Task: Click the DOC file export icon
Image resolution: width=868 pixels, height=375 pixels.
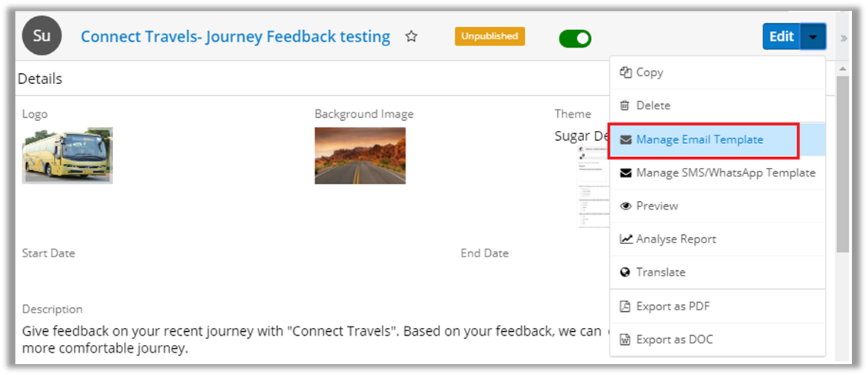Action: [x=626, y=340]
